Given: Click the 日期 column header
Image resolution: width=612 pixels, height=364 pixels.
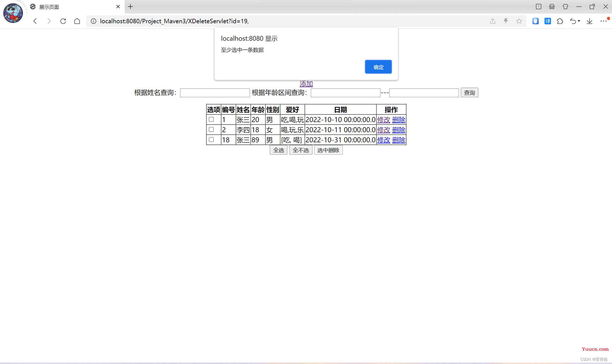Looking at the screenshot, I should [341, 110].
